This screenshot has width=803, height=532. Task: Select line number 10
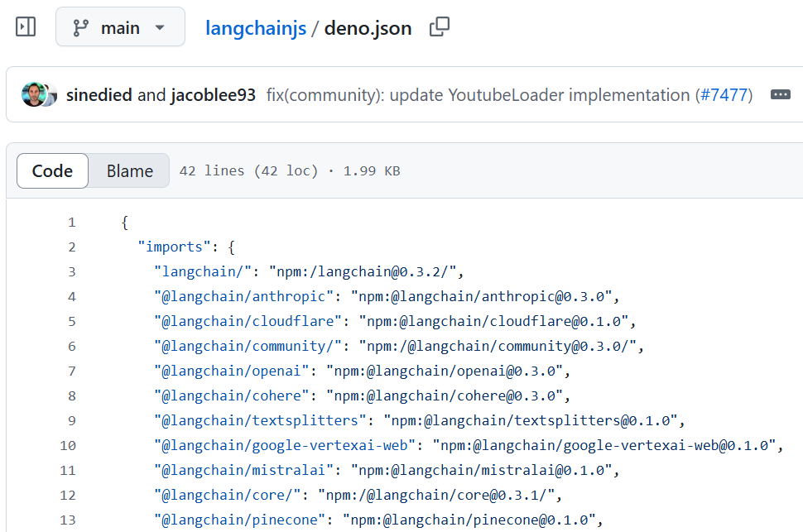pos(68,446)
